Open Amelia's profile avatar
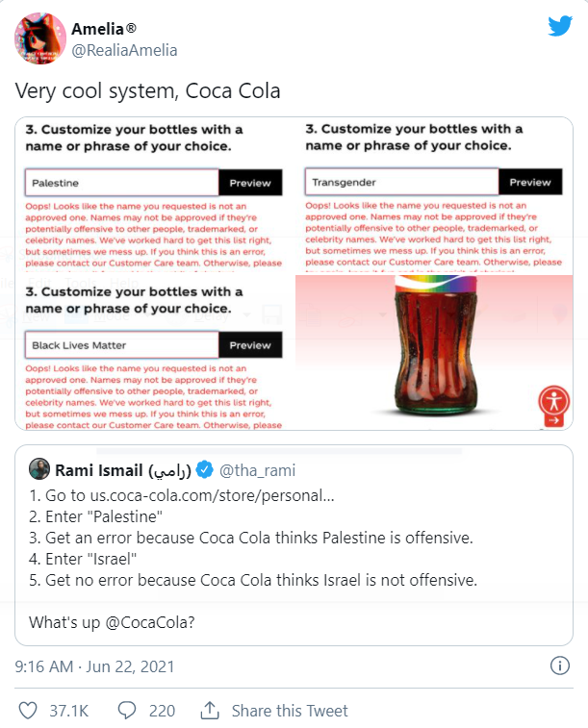The image size is (588, 728). pyautogui.click(x=40, y=38)
